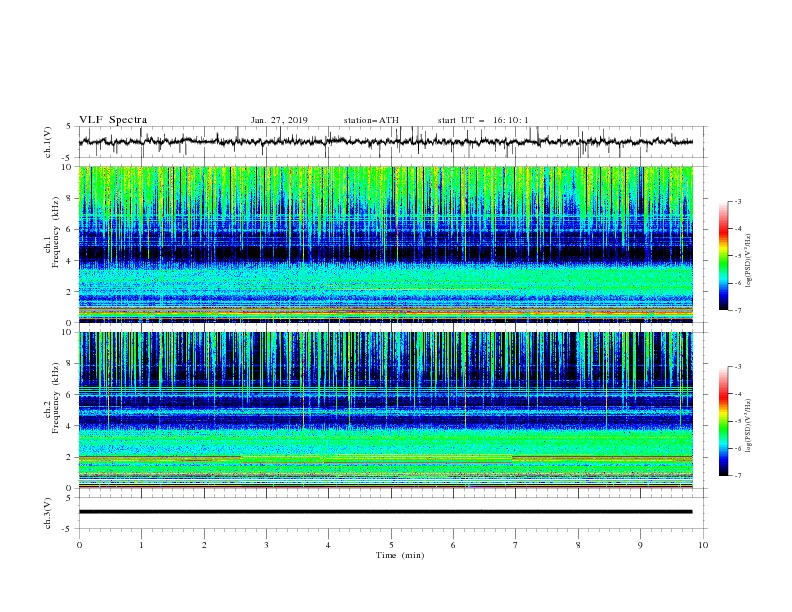792x612 pixels.
Task: Click the 'ch.3(V)' axis label
Action: pos(48,513)
